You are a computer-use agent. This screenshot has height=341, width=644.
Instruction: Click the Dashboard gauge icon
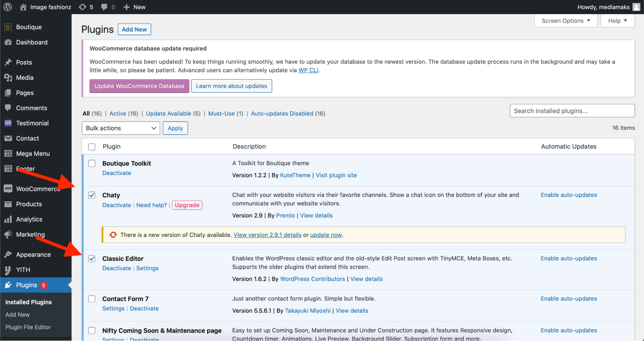point(8,42)
